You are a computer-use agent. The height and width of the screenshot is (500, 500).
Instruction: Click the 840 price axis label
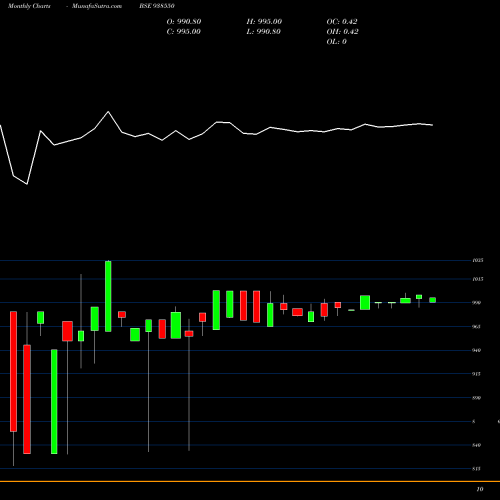click(477, 445)
